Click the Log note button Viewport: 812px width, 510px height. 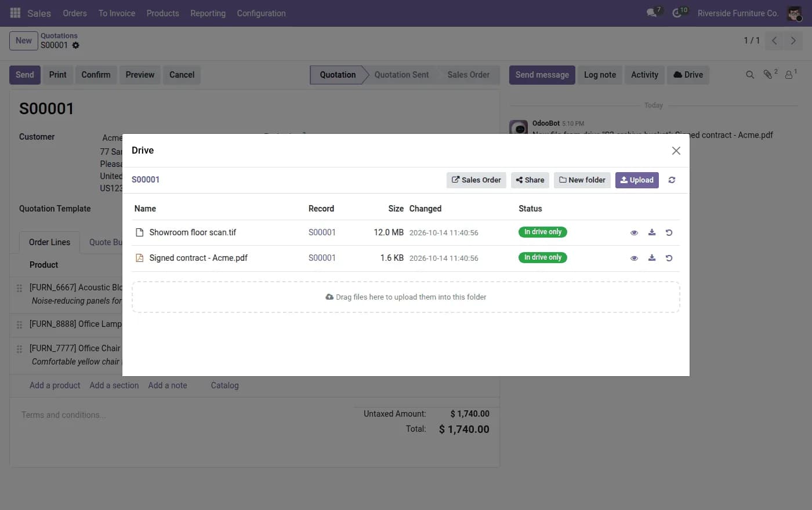pos(600,75)
